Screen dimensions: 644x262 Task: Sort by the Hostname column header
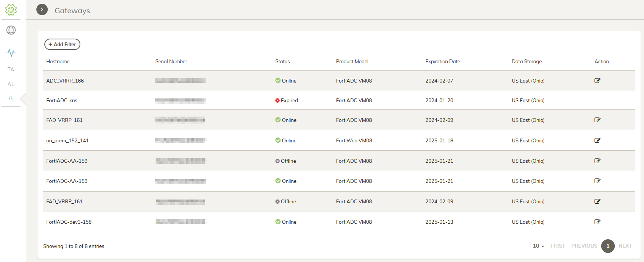(58, 61)
